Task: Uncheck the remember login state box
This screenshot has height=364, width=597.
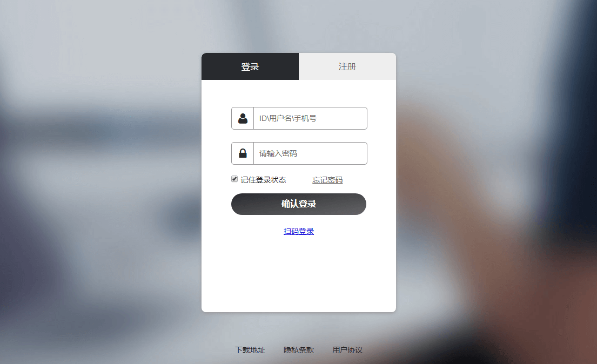Action: 234,179
